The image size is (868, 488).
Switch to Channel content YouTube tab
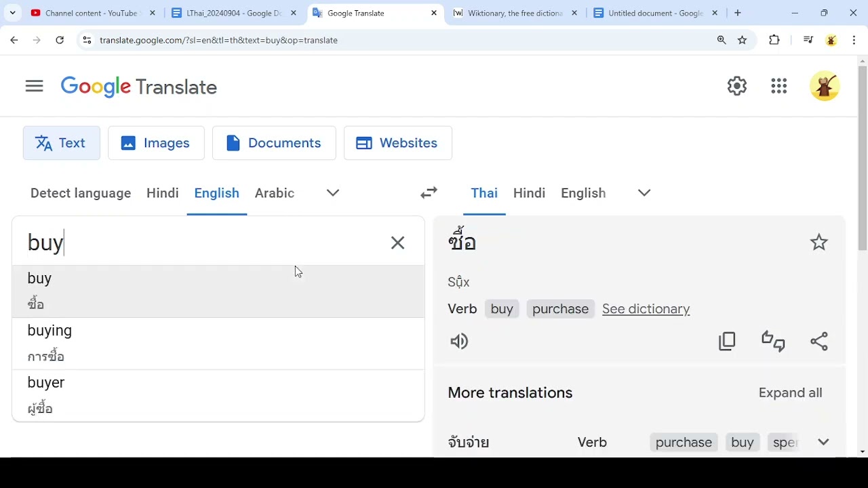[x=92, y=13]
